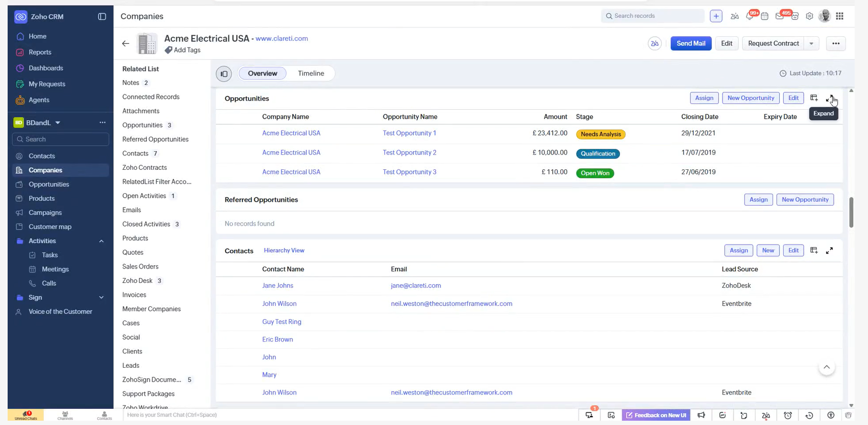
Task: Toggle the related list panel icon
Action: point(224,74)
